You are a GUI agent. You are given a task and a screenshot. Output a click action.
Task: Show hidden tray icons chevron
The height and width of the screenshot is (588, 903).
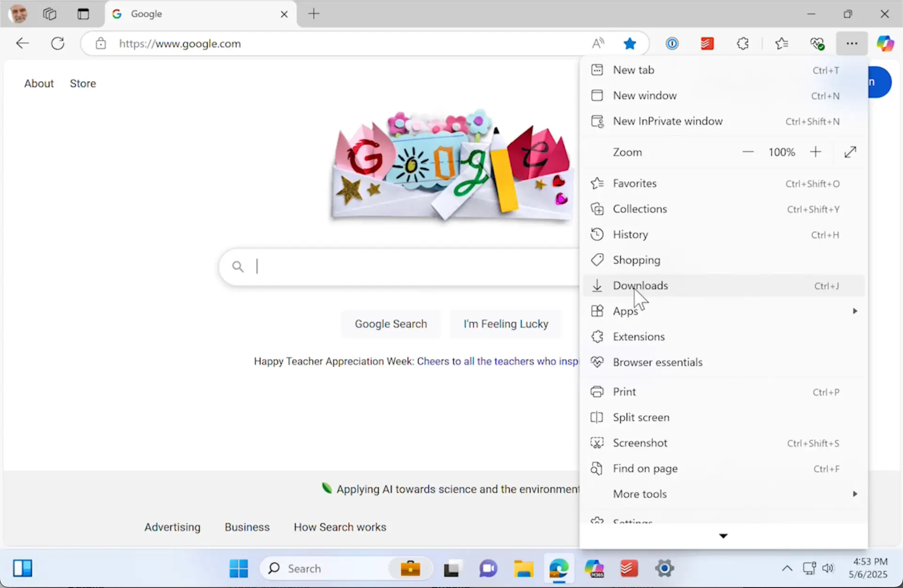787,569
